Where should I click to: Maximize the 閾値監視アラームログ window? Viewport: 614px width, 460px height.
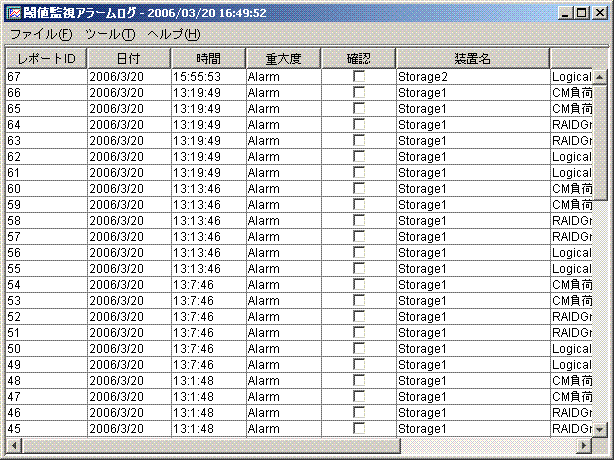pyautogui.click(x=581, y=13)
